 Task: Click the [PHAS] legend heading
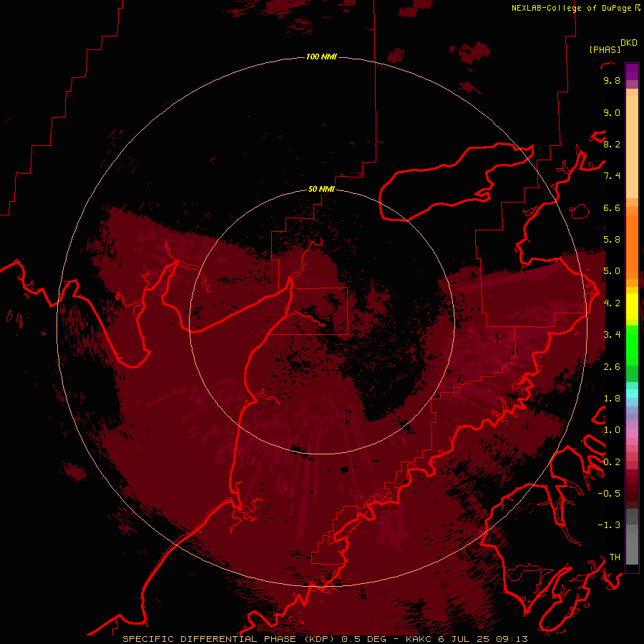coord(605,49)
